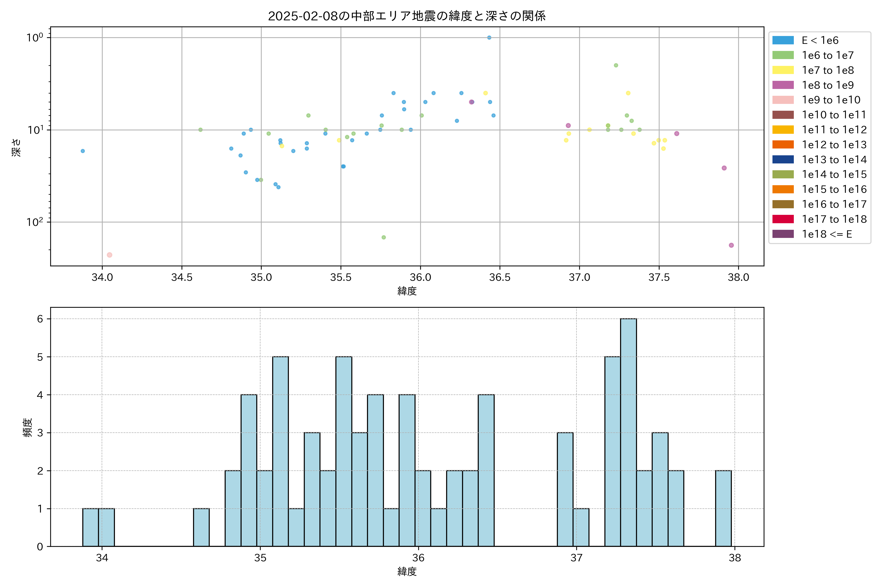
Task: Click the 緯度 label under the scatter plot
Action: pos(407,291)
